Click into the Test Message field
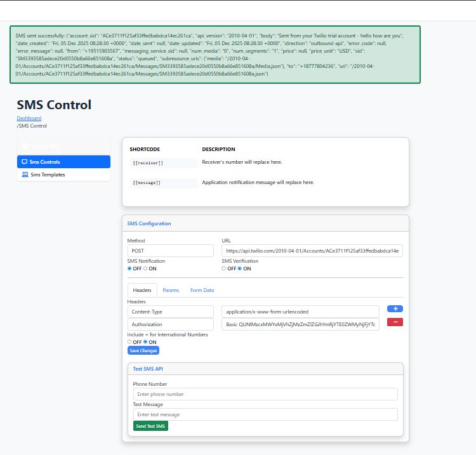 click(x=265, y=414)
